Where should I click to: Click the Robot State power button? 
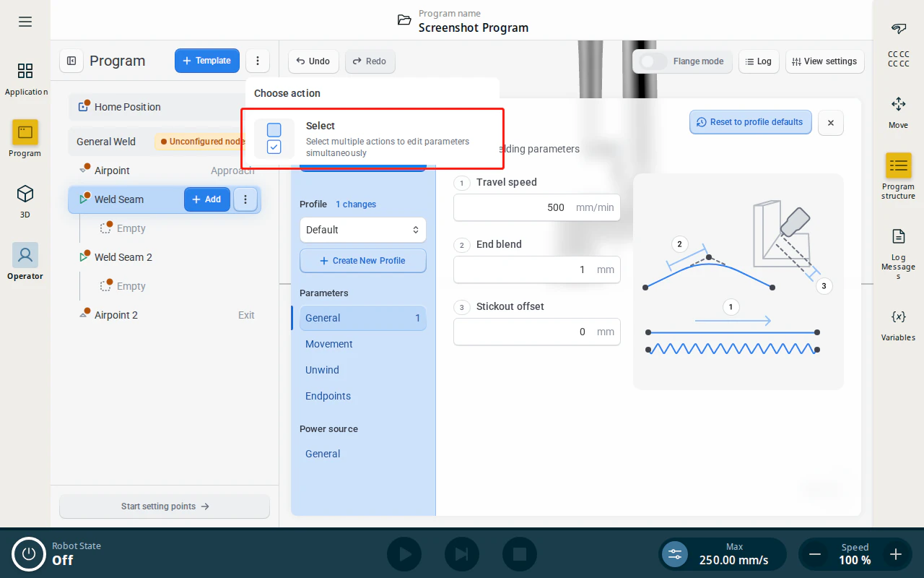29,554
